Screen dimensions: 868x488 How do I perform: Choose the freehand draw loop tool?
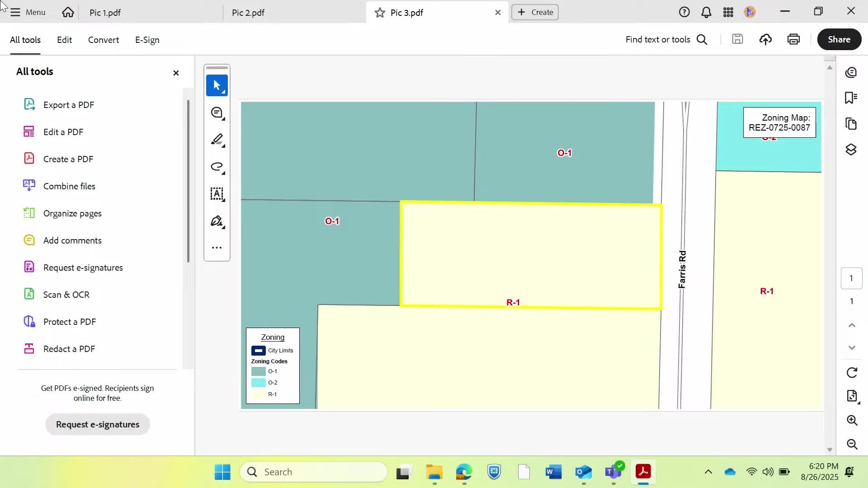(217, 167)
